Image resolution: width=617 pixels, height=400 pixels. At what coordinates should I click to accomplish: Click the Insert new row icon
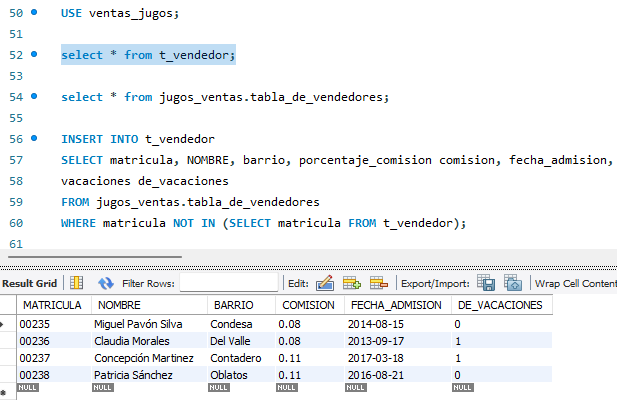(x=352, y=283)
